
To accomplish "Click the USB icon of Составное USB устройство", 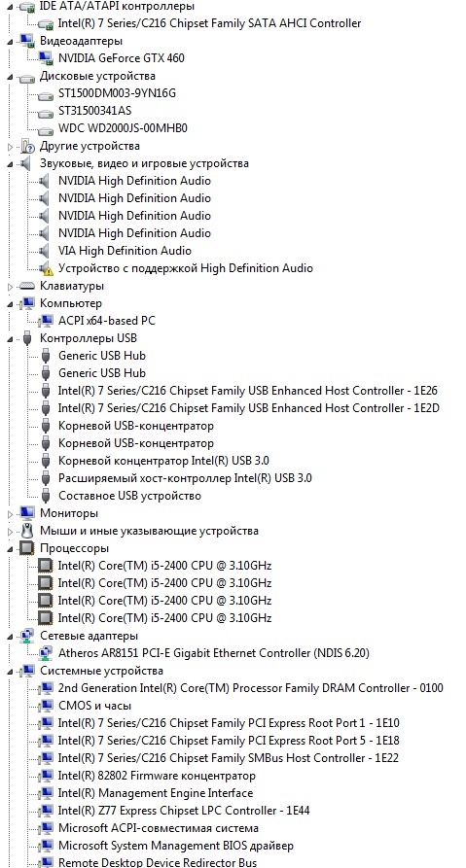I will [x=46, y=496].
